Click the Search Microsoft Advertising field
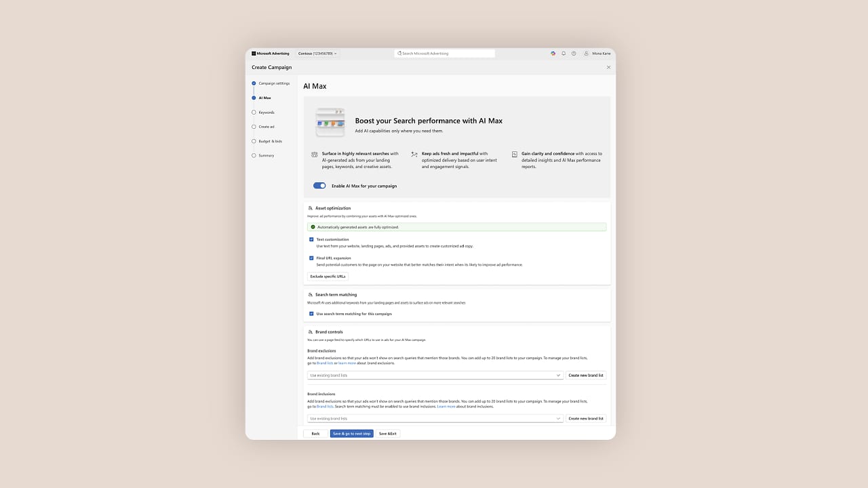The image size is (868, 488). (x=445, y=54)
